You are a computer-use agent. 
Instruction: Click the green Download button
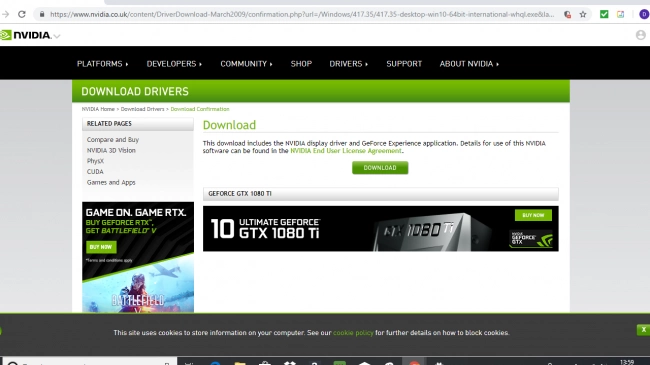pyautogui.click(x=380, y=168)
